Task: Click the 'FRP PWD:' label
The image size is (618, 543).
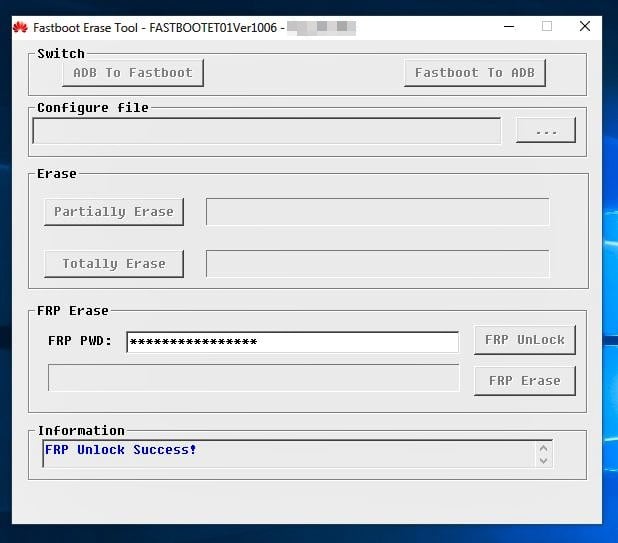Action: coord(80,341)
